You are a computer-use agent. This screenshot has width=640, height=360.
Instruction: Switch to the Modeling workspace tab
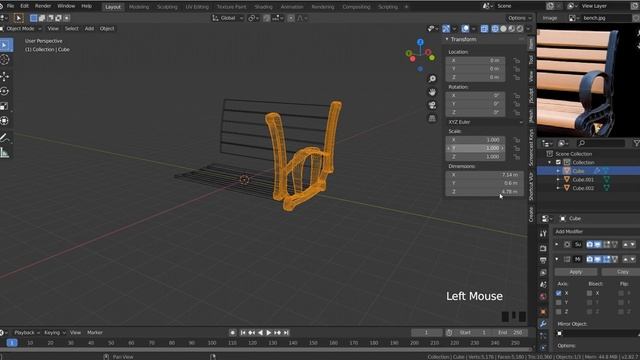pyautogui.click(x=139, y=7)
